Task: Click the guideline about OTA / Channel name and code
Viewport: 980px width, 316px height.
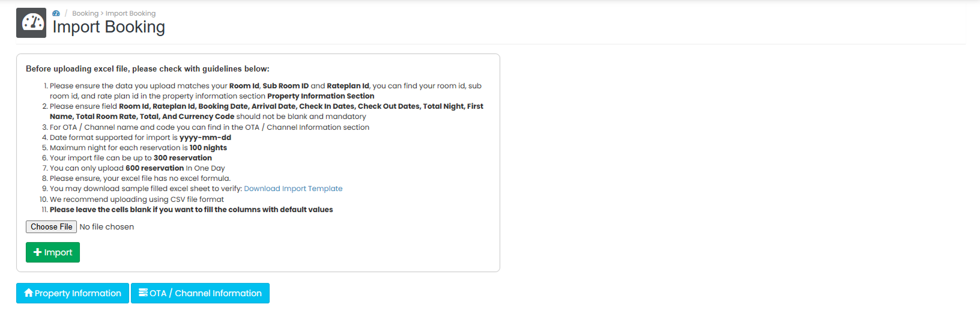Action: [210, 127]
